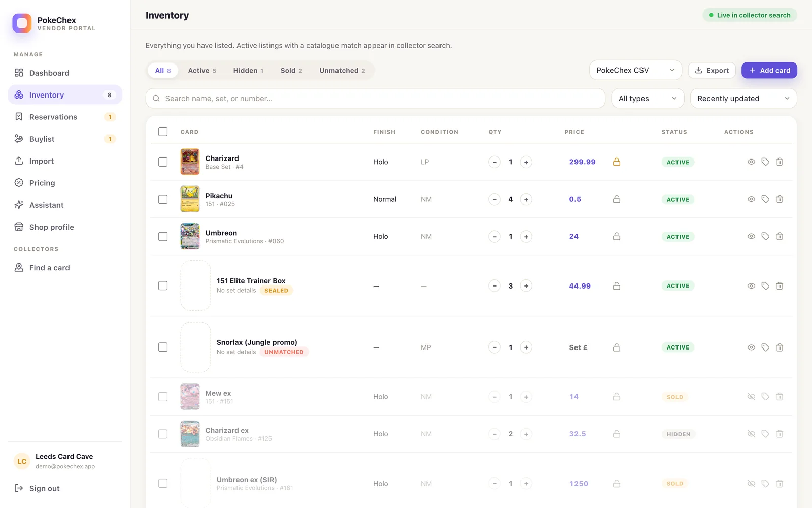The image size is (812, 508).
Task: Delete the 151 Elite Trainer Box listing
Action: tap(780, 286)
